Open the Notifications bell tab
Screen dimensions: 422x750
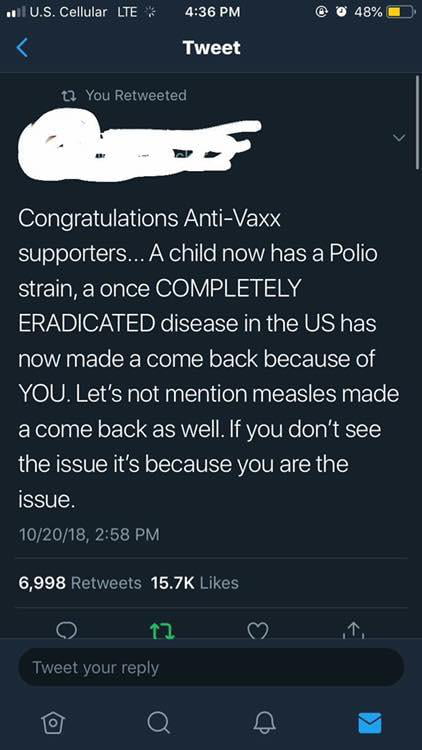pyautogui.click(x=264, y=722)
